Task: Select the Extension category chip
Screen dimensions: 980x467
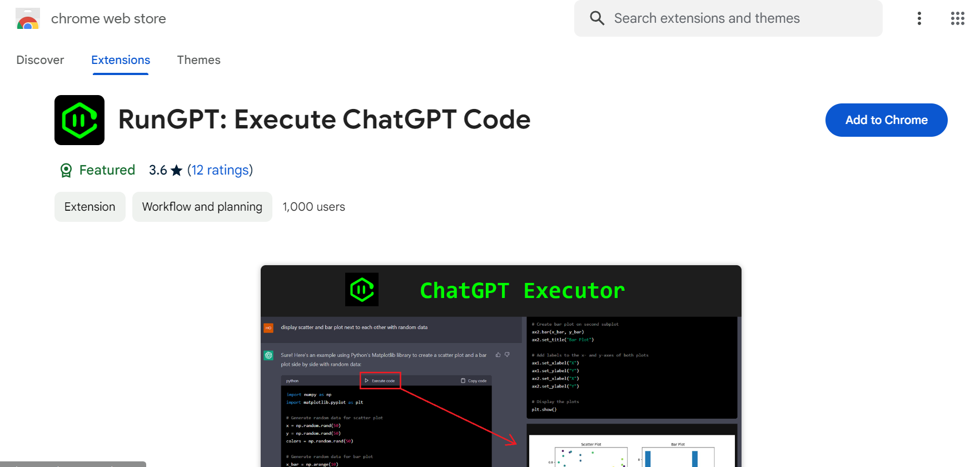Action: pyautogui.click(x=89, y=206)
